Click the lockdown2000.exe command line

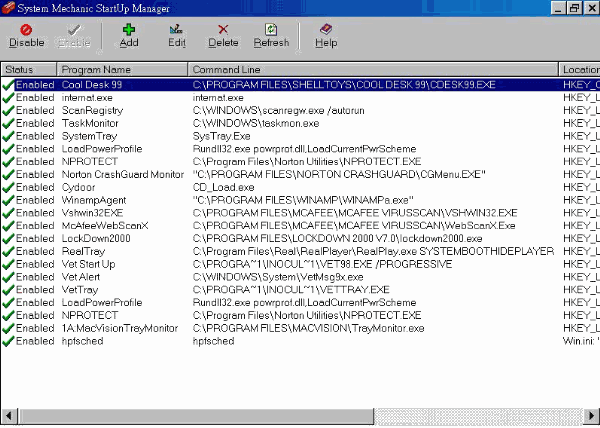click(x=338, y=239)
